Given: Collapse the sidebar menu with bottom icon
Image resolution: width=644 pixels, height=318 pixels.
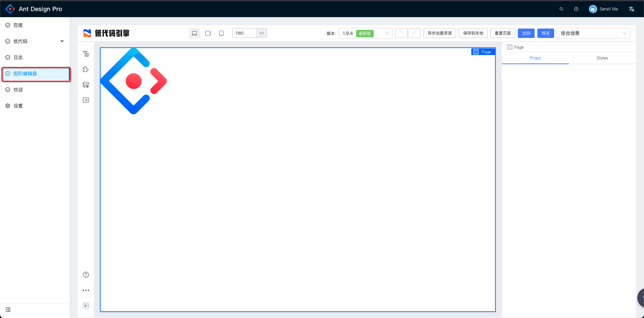Looking at the screenshot, I should pos(8,310).
